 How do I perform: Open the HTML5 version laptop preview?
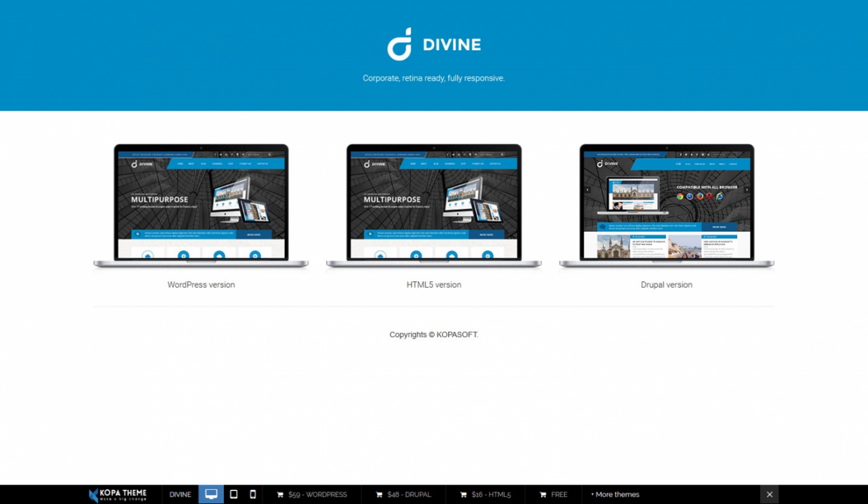click(434, 206)
